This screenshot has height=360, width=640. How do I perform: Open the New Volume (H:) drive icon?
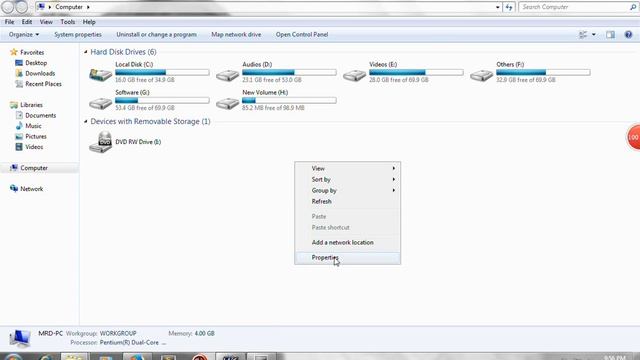point(227,103)
